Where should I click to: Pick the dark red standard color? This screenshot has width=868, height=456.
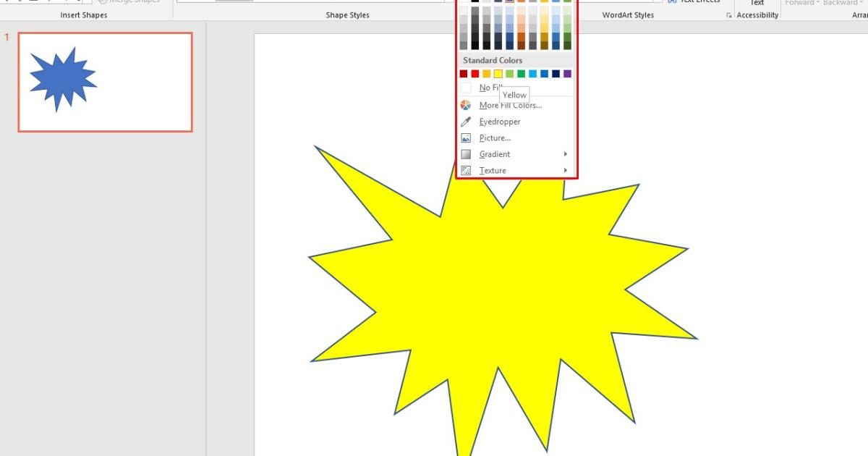click(464, 74)
